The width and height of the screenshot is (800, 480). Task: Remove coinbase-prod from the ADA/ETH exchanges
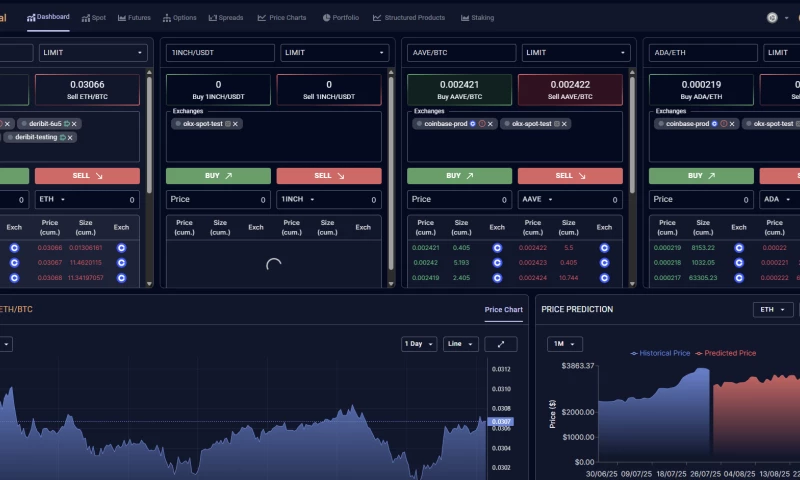coord(732,124)
